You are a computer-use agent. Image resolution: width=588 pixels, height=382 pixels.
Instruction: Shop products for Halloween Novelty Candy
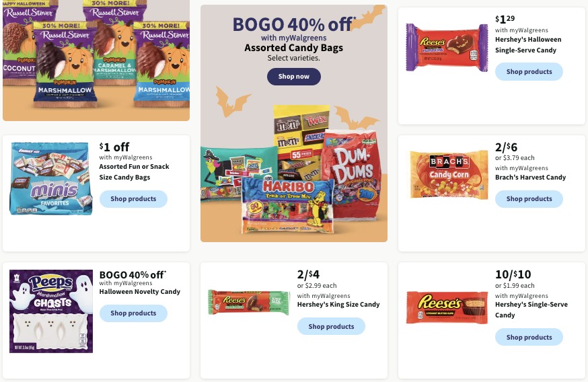(133, 313)
